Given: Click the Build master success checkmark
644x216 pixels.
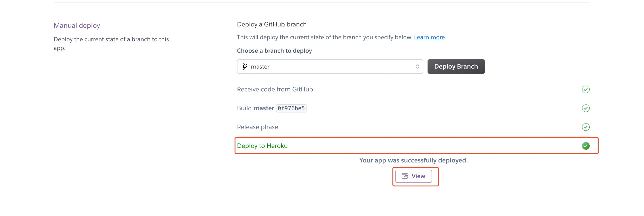Looking at the screenshot, I should [585, 108].
